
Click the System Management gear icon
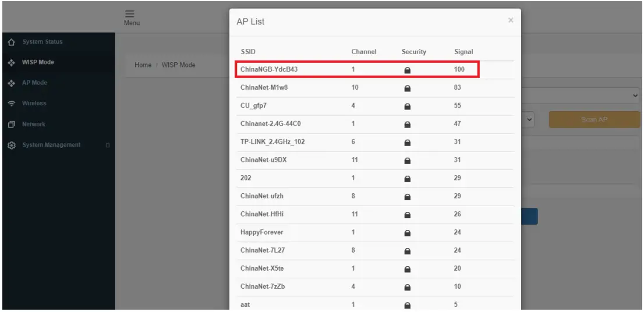coord(10,144)
